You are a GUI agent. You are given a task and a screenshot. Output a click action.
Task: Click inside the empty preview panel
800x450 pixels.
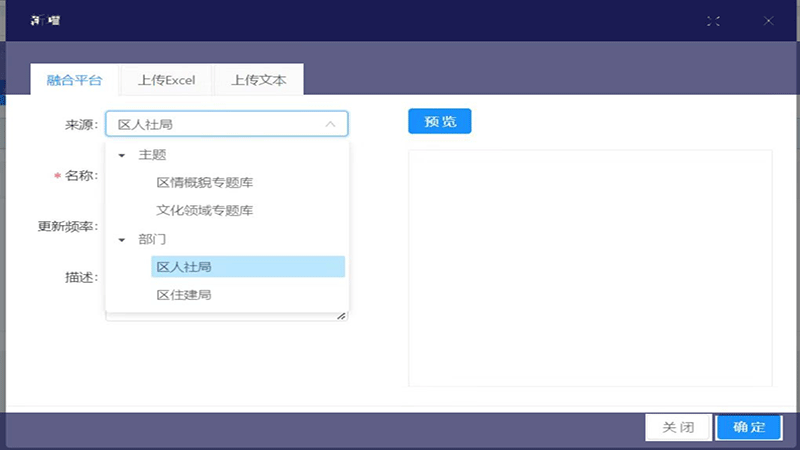590,268
